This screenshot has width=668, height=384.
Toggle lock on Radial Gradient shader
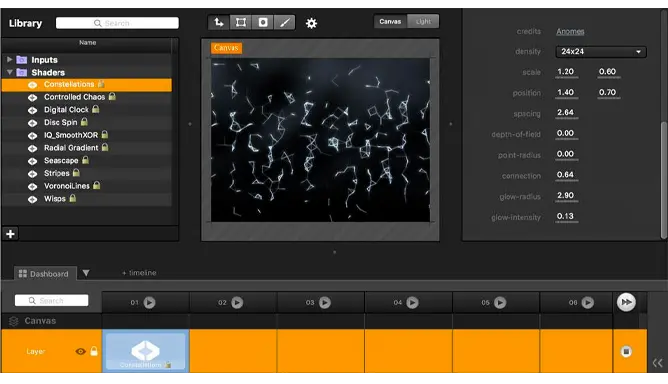point(105,147)
